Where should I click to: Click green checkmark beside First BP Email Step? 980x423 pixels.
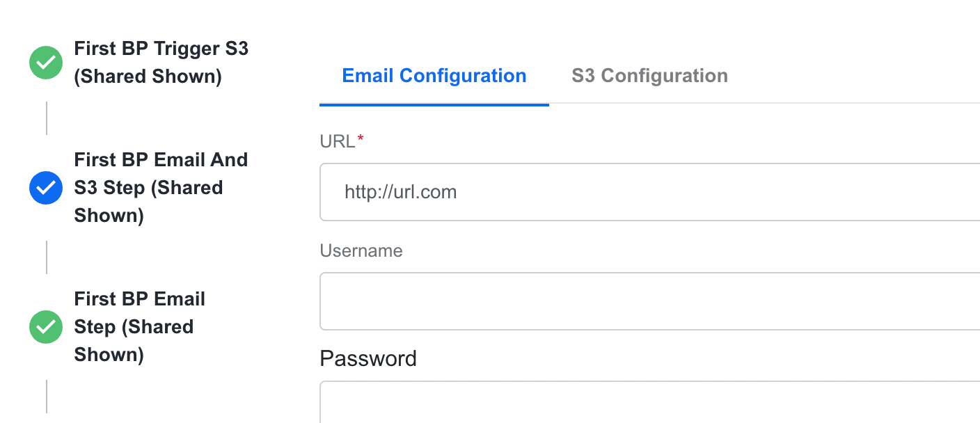point(46,327)
